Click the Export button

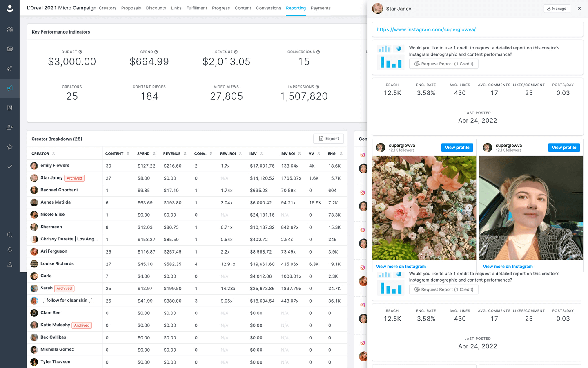coord(329,139)
